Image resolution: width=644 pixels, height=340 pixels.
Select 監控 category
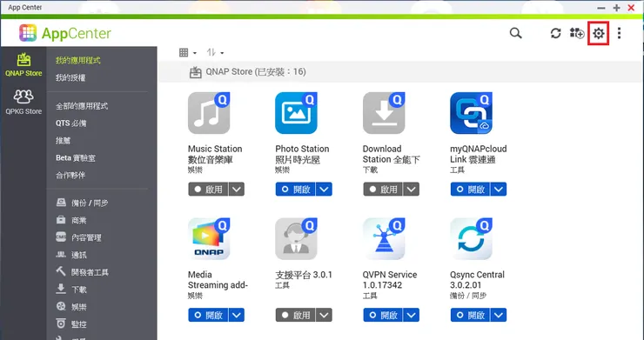tap(71, 323)
